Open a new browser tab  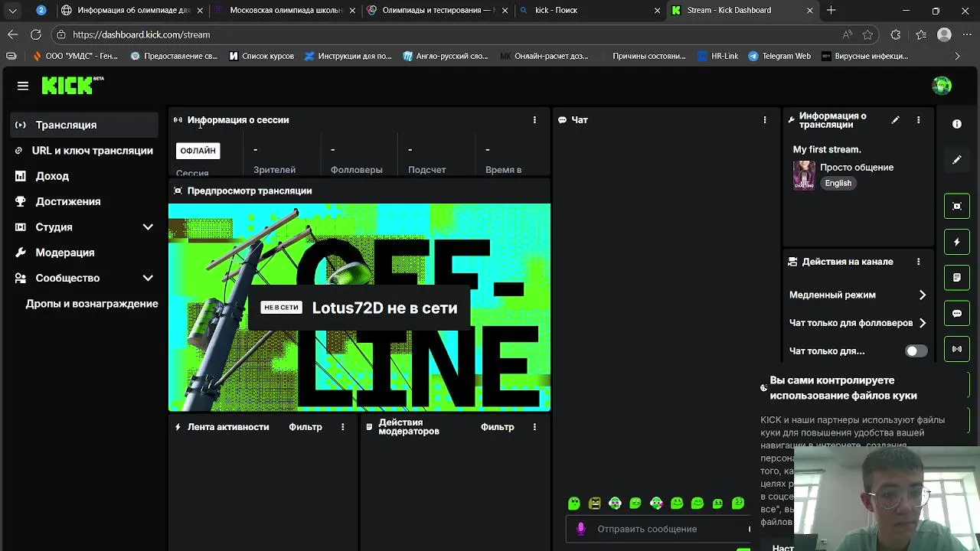coord(831,11)
